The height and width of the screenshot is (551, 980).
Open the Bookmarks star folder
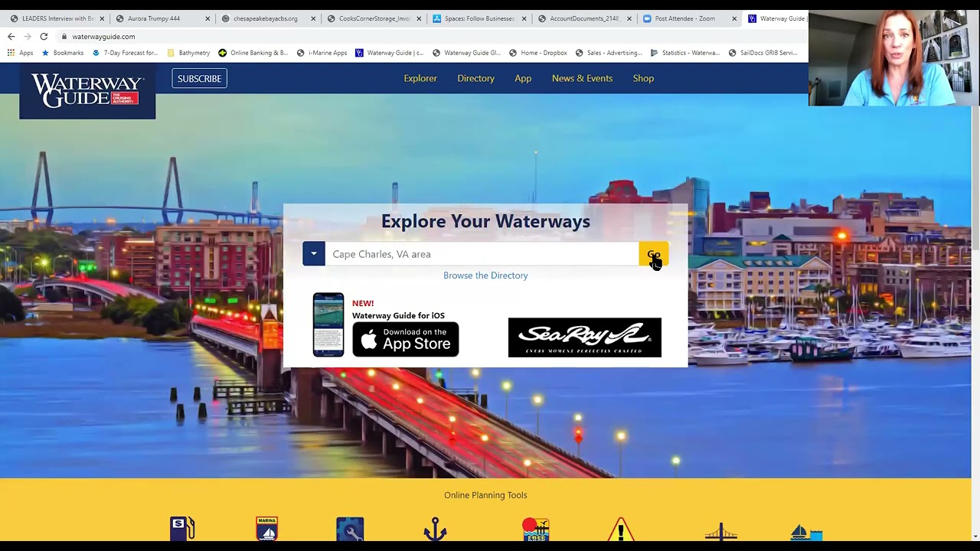pyautogui.click(x=62, y=53)
